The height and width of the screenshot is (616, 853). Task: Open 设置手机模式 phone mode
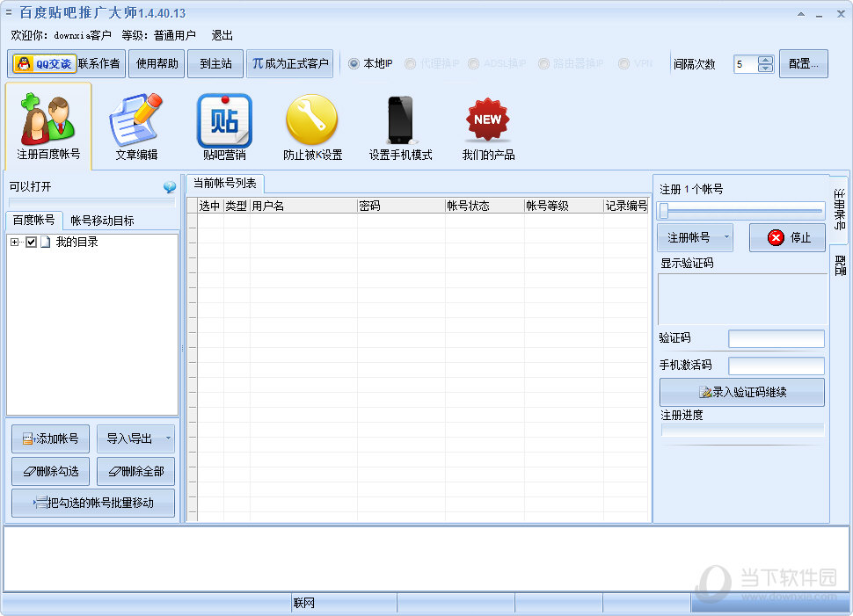tap(400, 127)
